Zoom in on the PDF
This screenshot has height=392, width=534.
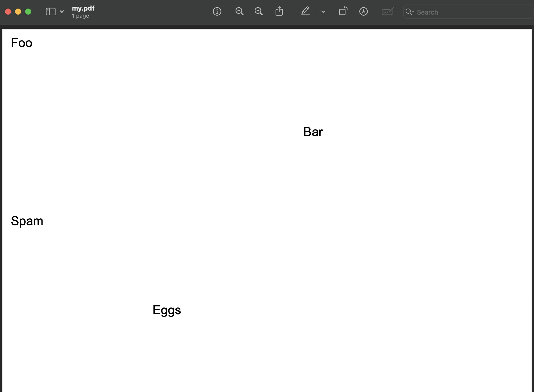[258, 12]
